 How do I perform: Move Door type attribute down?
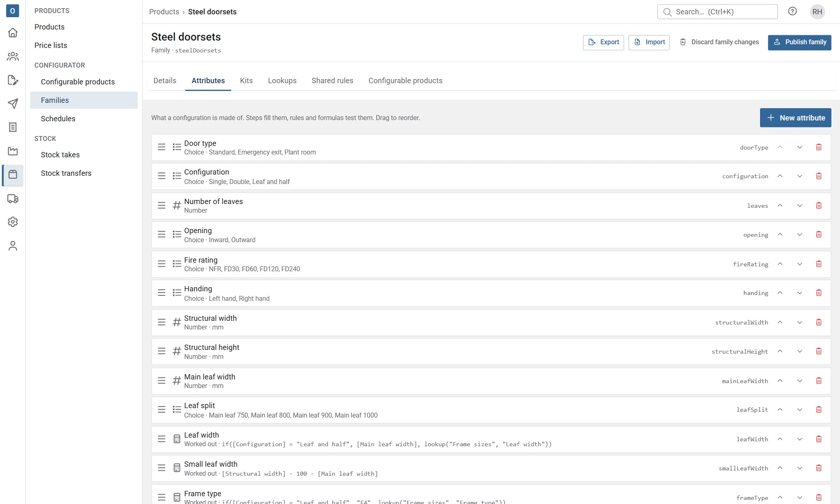click(x=799, y=147)
